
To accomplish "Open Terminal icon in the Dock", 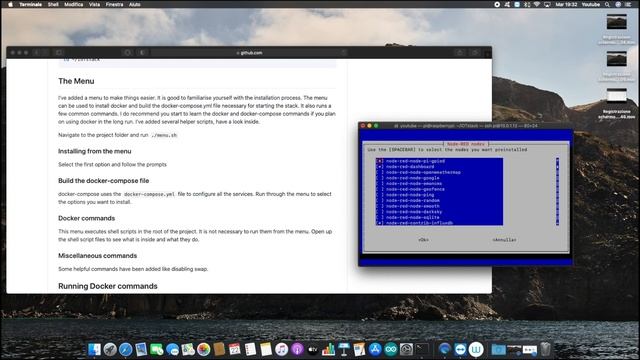I will (422, 349).
